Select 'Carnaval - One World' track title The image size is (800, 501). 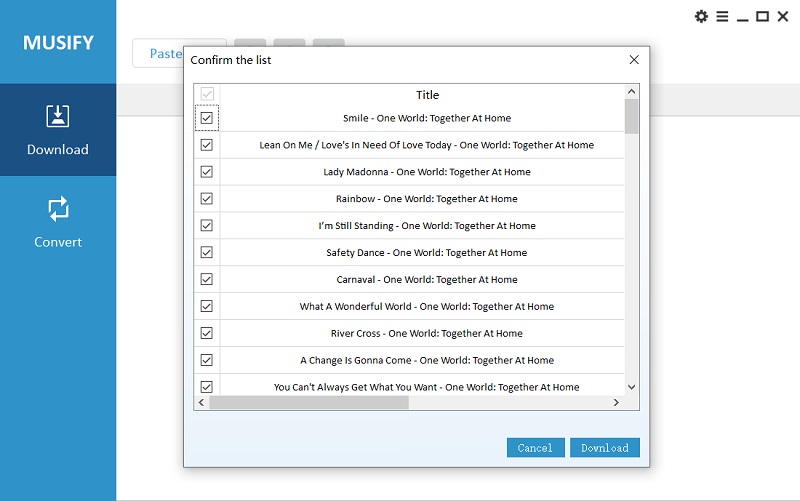tap(427, 280)
